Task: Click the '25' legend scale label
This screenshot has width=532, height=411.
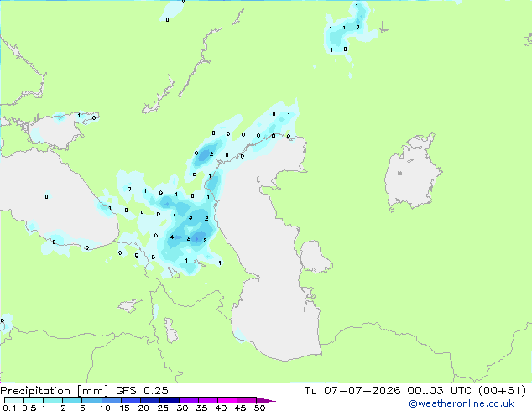Action: point(163,408)
